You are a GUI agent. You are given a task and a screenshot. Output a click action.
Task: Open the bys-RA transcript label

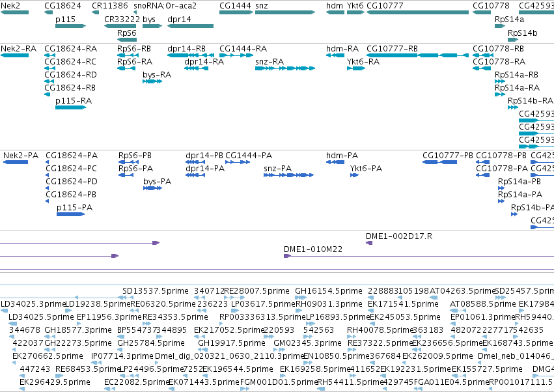(157, 75)
